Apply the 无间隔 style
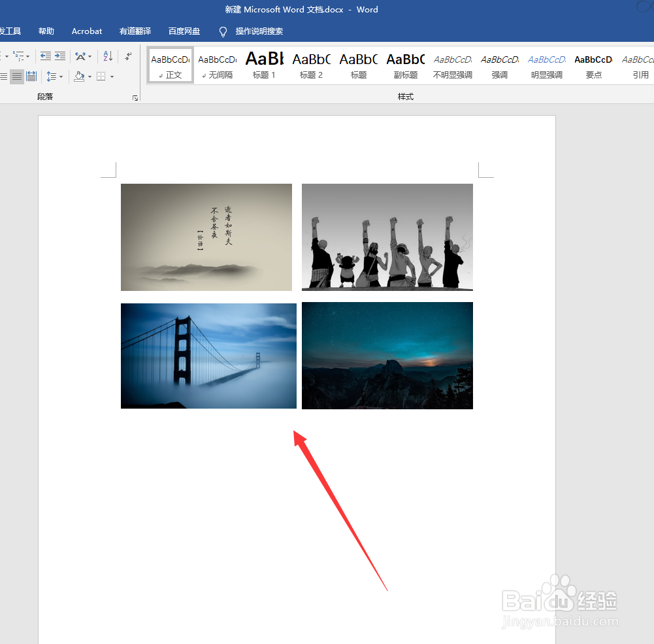Image resolution: width=654 pixels, height=644 pixels. coord(218,65)
